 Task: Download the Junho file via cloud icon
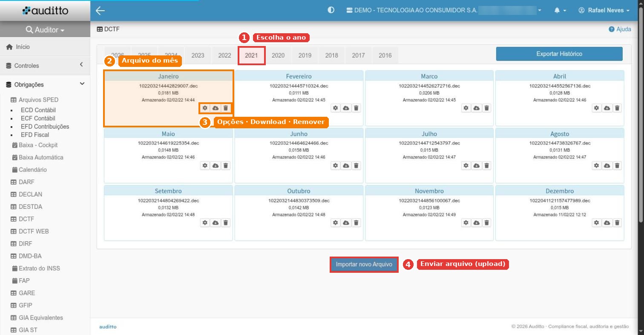tap(346, 165)
